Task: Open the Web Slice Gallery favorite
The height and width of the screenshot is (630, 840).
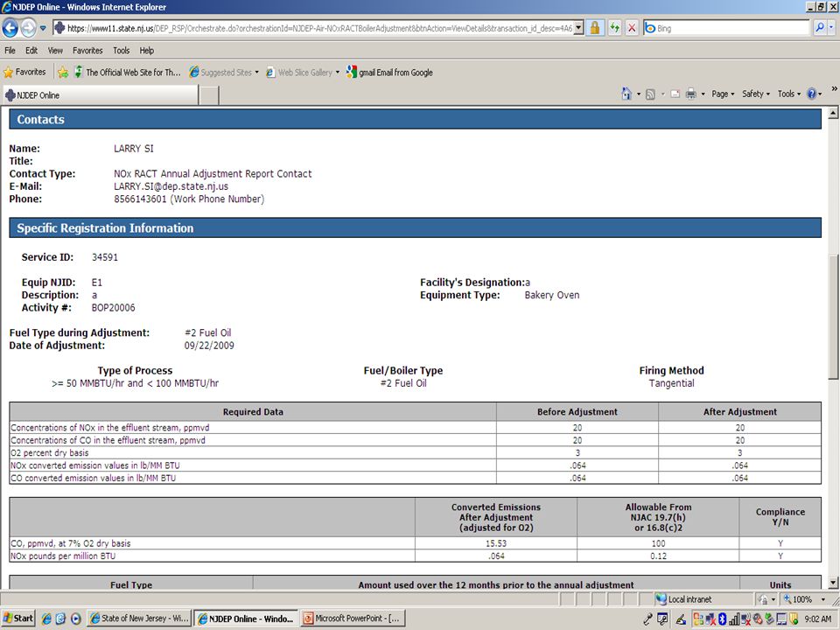Action: tap(299, 73)
